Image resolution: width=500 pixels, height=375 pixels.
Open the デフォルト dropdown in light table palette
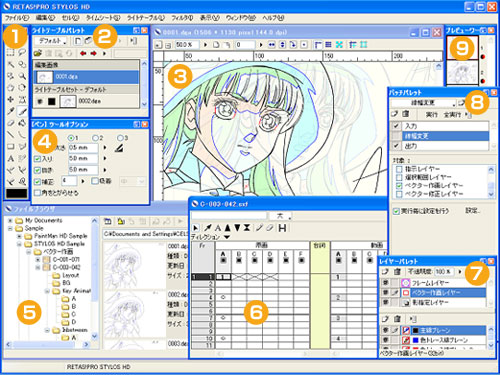tap(51, 41)
